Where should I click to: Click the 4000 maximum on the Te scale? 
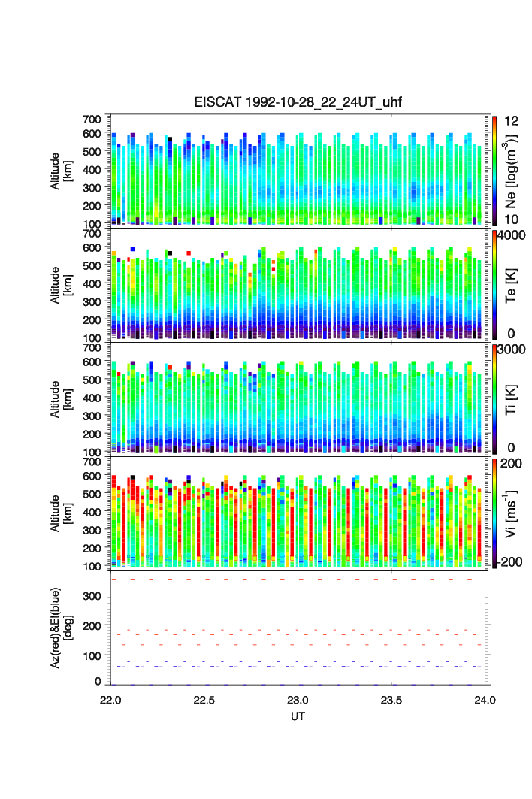(x=512, y=235)
